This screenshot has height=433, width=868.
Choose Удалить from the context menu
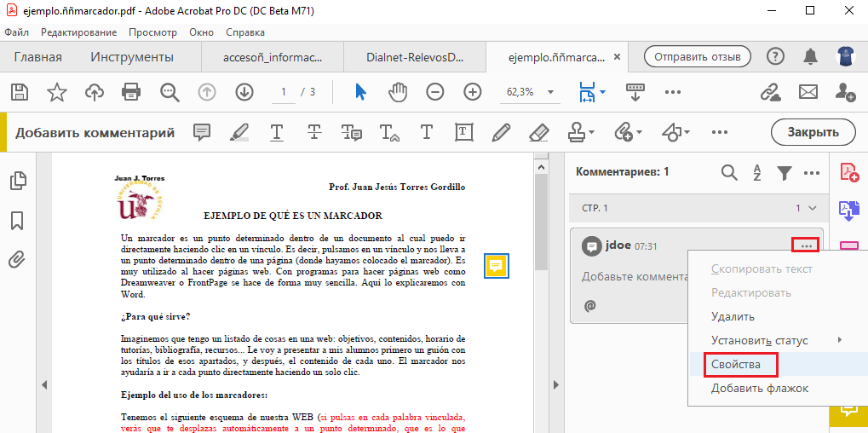[x=733, y=317]
